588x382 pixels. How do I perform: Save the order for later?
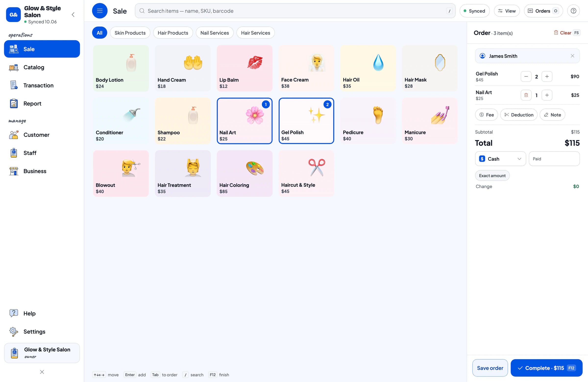(490, 368)
